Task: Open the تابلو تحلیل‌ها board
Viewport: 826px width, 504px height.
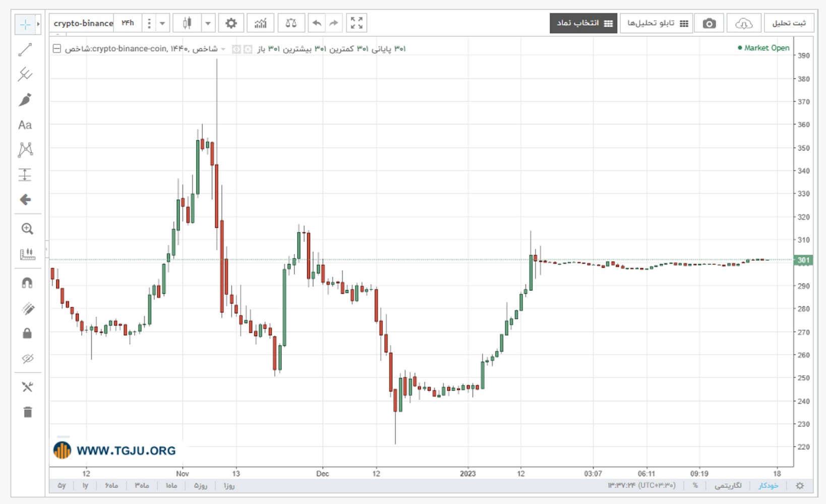Action: (657, 23)
